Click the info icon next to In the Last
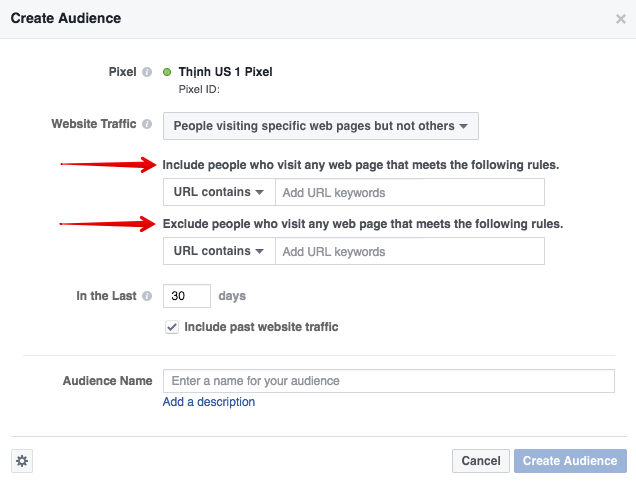The width and height of the screenshot is (636, 484). coord(147,296)
